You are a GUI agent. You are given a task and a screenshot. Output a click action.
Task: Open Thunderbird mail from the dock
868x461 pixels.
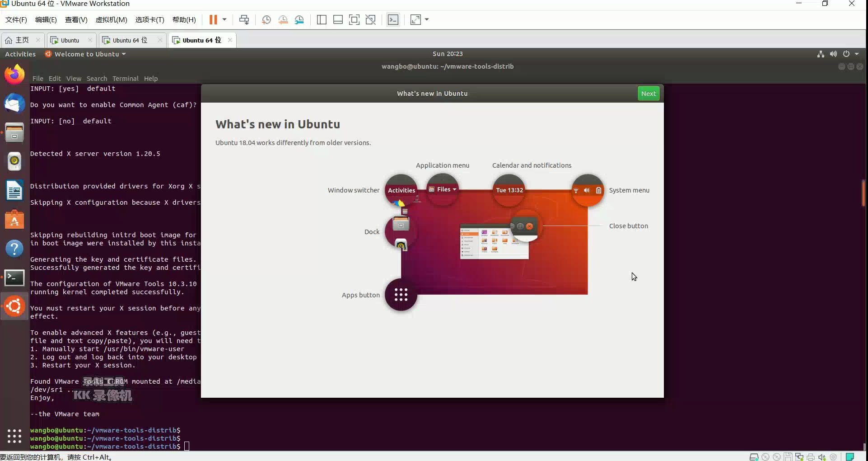click(14, 103)
